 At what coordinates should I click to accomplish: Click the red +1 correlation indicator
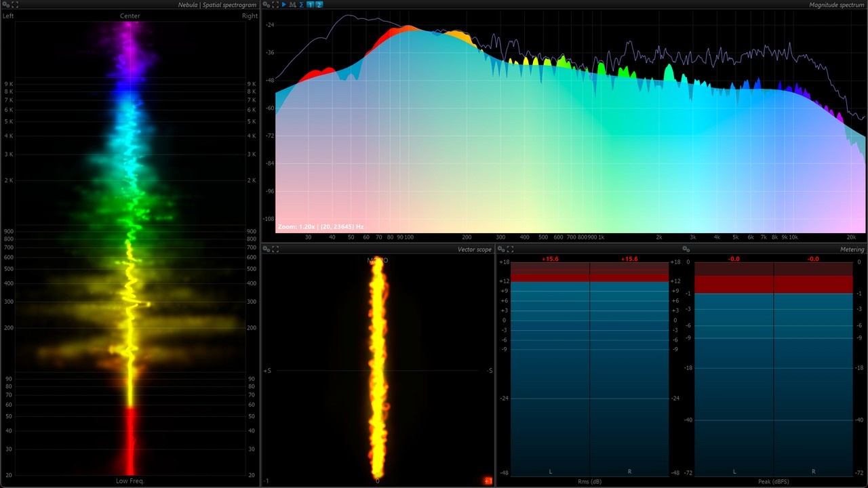(487, 481)
